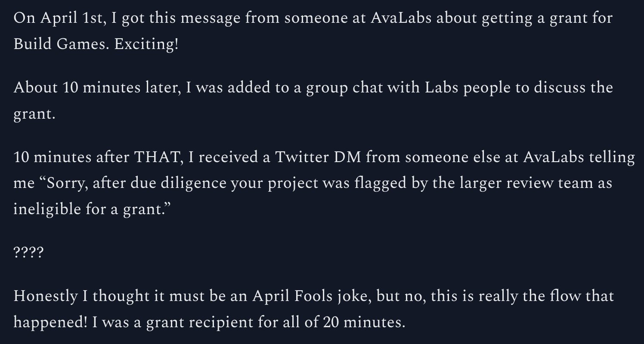Click the word "Exciting!"

click(x=146, y=45)
